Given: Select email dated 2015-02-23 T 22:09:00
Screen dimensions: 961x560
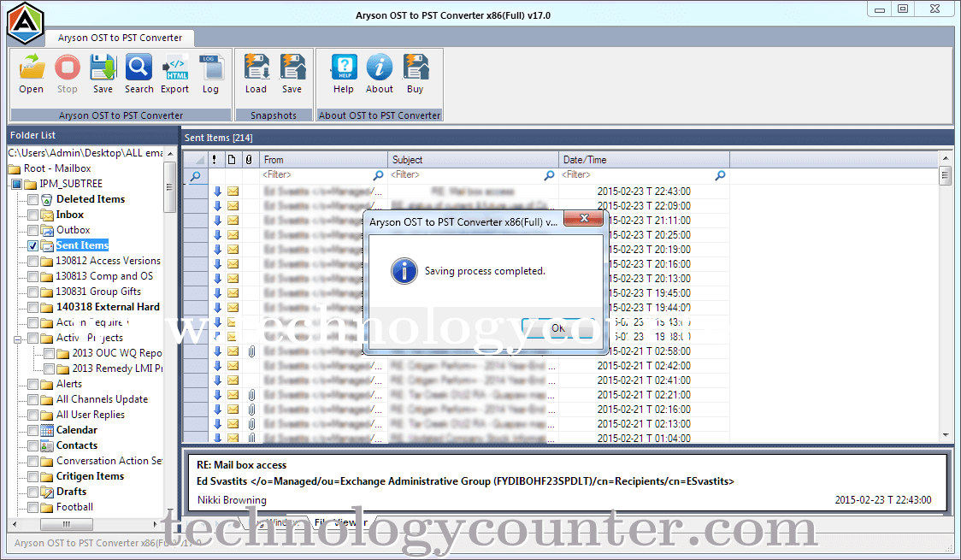Looking at the screenshot, I should [457, 206].
